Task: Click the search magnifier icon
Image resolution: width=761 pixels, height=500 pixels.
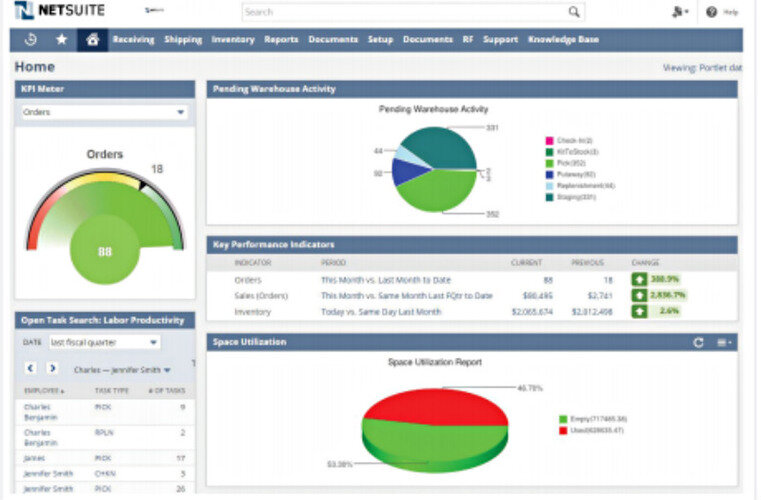Action: (574, 13)
